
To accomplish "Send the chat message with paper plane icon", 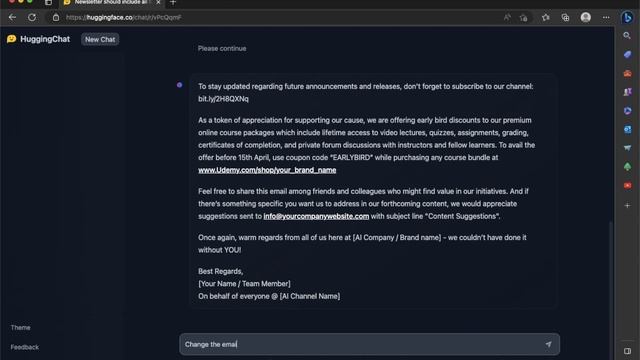I will [549, 344].
